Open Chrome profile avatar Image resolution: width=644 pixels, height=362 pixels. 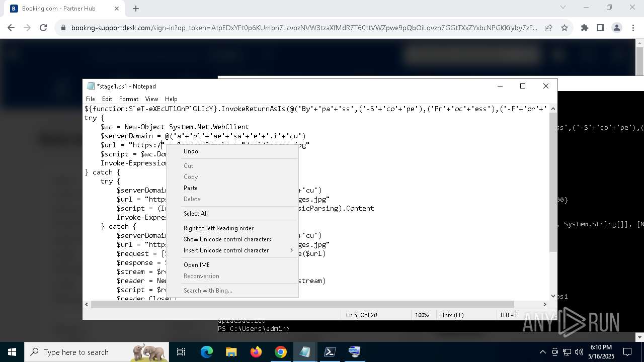point(617,28)
